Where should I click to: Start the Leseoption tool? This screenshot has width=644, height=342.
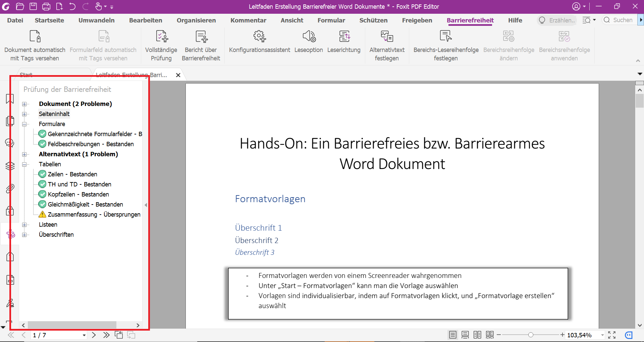[309, 45]
